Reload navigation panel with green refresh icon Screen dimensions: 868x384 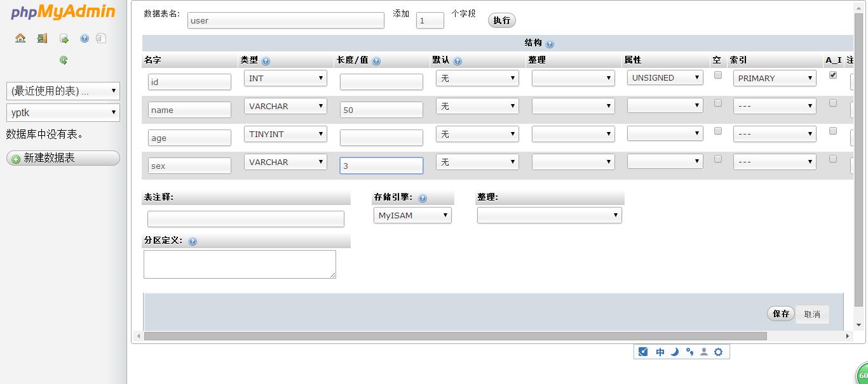(64, 60)
